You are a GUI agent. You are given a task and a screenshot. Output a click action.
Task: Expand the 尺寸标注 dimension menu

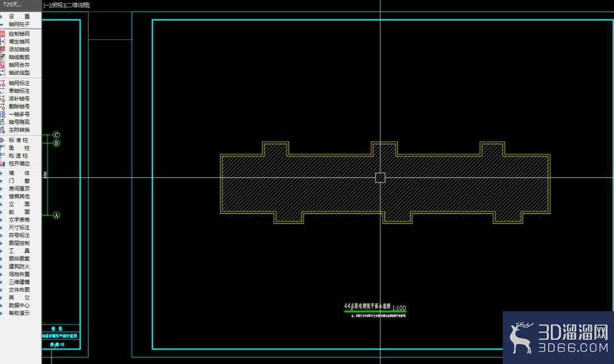point(19,227)
